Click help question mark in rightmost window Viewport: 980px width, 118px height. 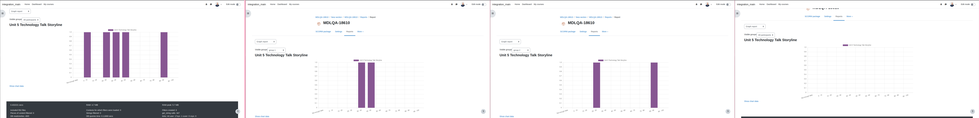coord(972,112)
